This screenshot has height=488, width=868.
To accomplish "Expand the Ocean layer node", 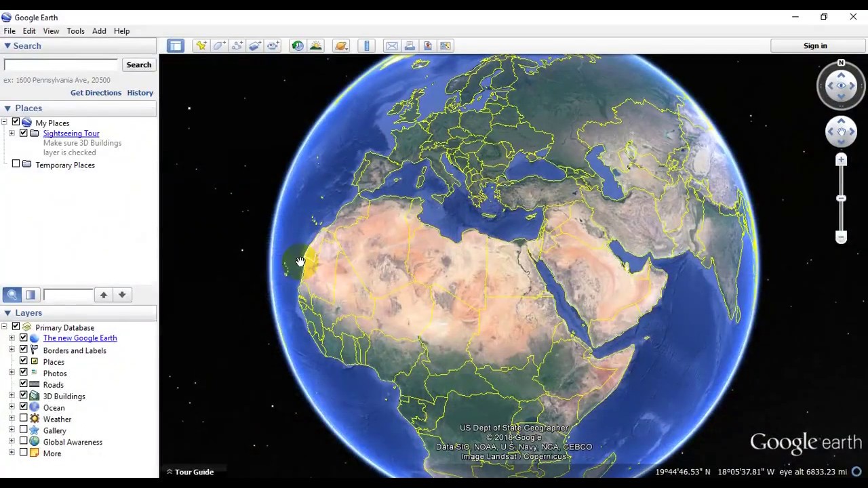I will (x=12, y=407).
